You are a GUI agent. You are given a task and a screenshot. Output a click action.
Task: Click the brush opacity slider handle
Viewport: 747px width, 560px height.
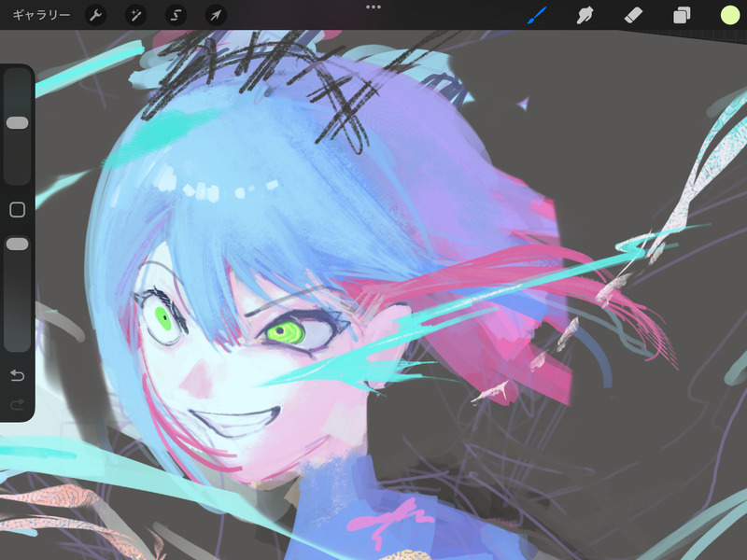click(x=17, y=245)
